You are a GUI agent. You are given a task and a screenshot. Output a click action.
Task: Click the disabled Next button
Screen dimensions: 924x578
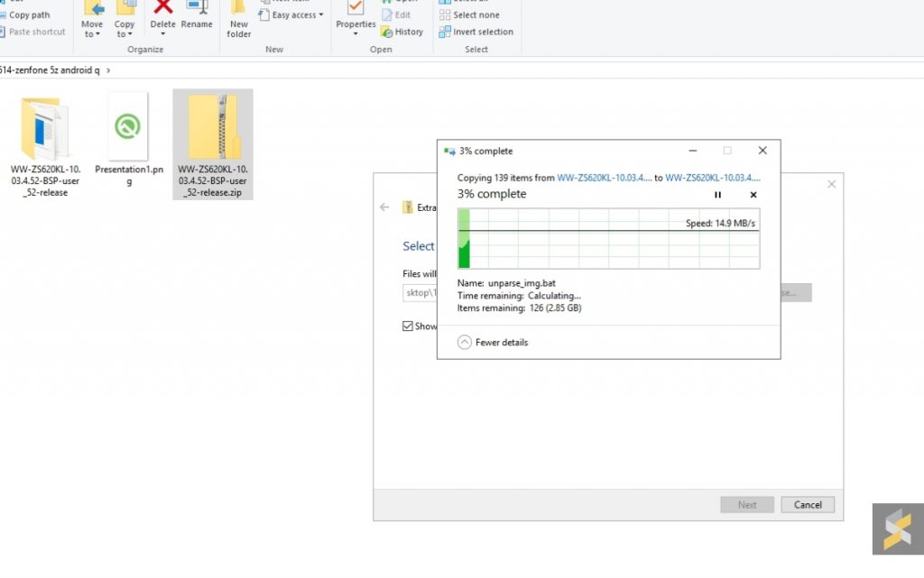746,504
